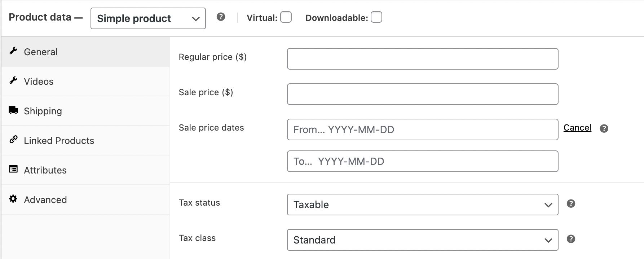Focus the sale date From field
644x259 pixels.
(423, 129)
